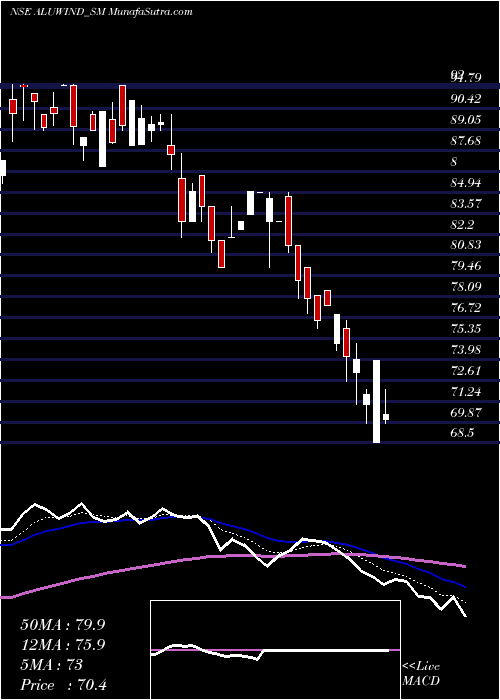500x700 pixels.
Task: Click the 80.83 price axis label
Action: point(466,245)
